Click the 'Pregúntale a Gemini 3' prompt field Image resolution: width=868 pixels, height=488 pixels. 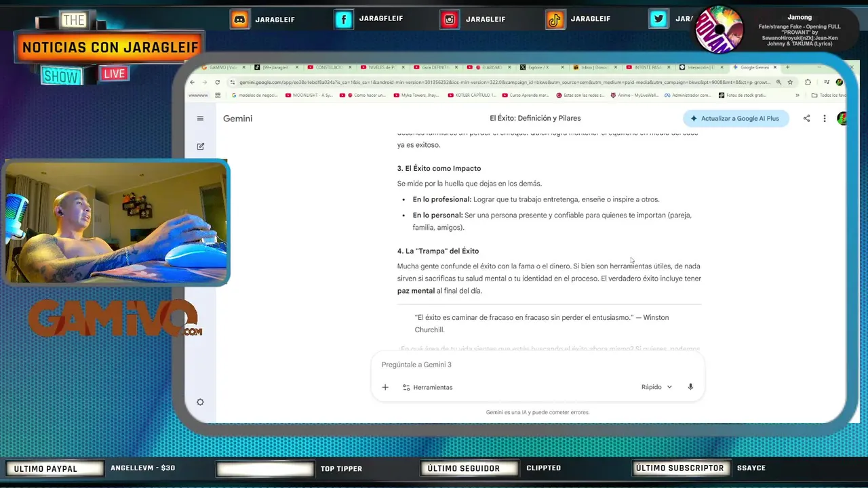(x=538, y=365)
